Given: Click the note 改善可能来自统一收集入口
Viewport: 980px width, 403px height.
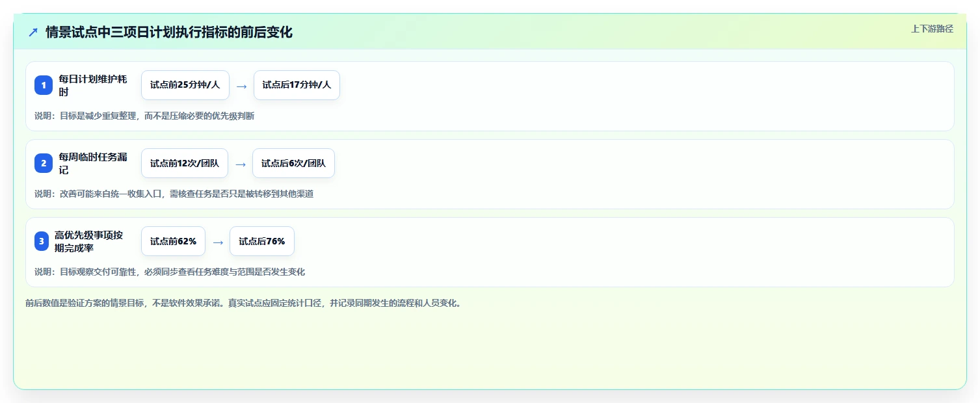Looking at the screenshot, I should 174,194.
